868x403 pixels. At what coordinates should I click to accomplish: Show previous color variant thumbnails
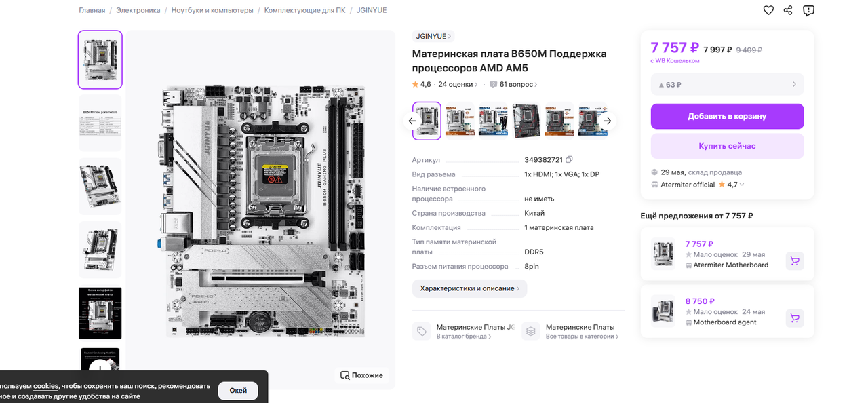point(412,121)
